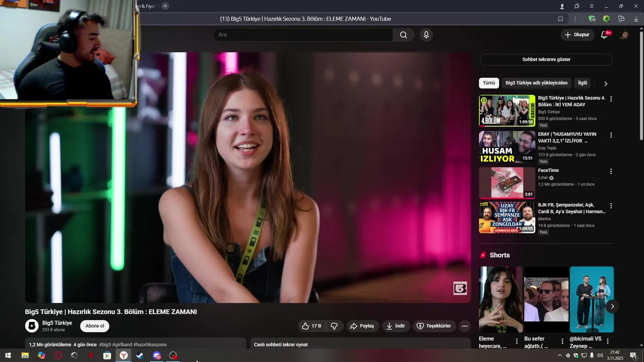Open options menu for ERAY HUSAMYUYU video
Viewport: 644px width, 362px height.
click(x=611, y=135)
